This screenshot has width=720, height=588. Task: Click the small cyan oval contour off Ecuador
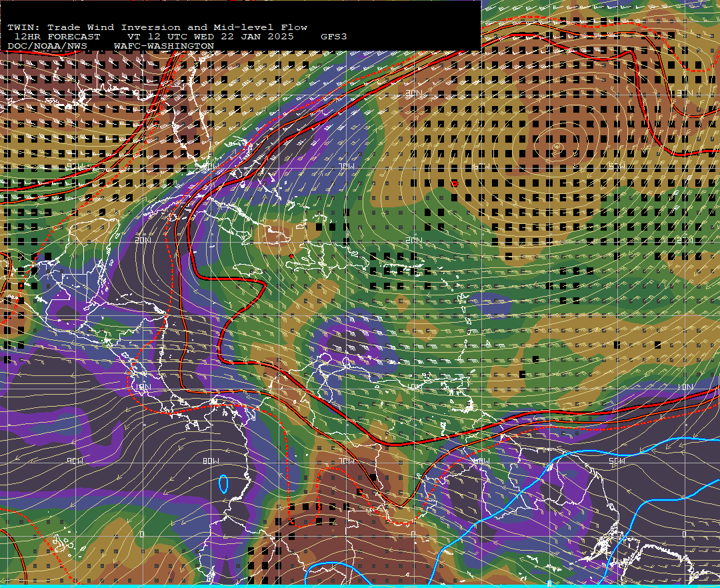[x=223, y=484]
